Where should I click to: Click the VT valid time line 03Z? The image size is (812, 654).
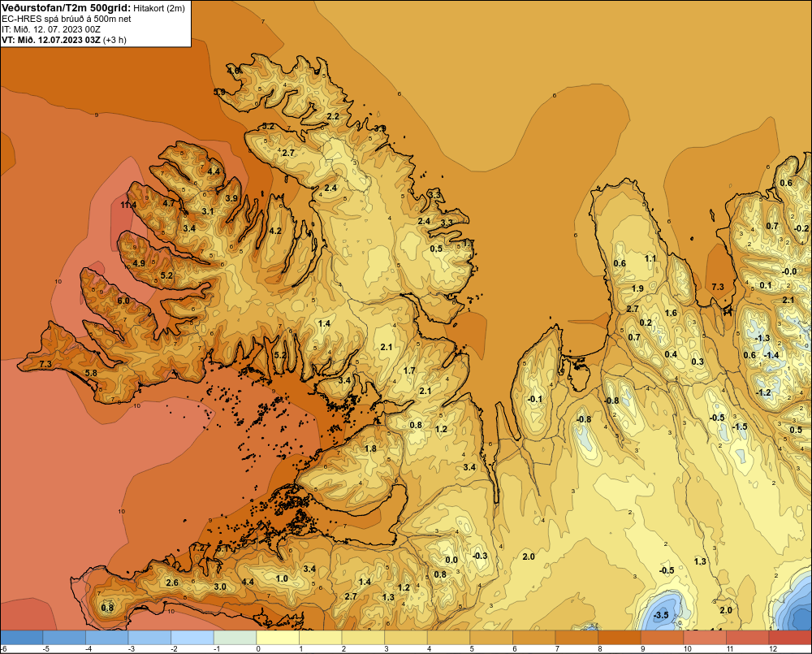tap(63, 39)
